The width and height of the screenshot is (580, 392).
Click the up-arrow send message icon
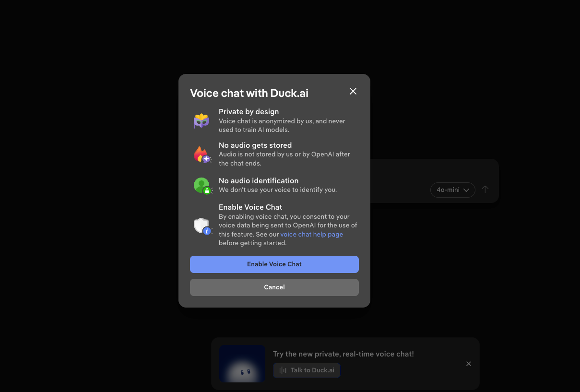(485, 190)
